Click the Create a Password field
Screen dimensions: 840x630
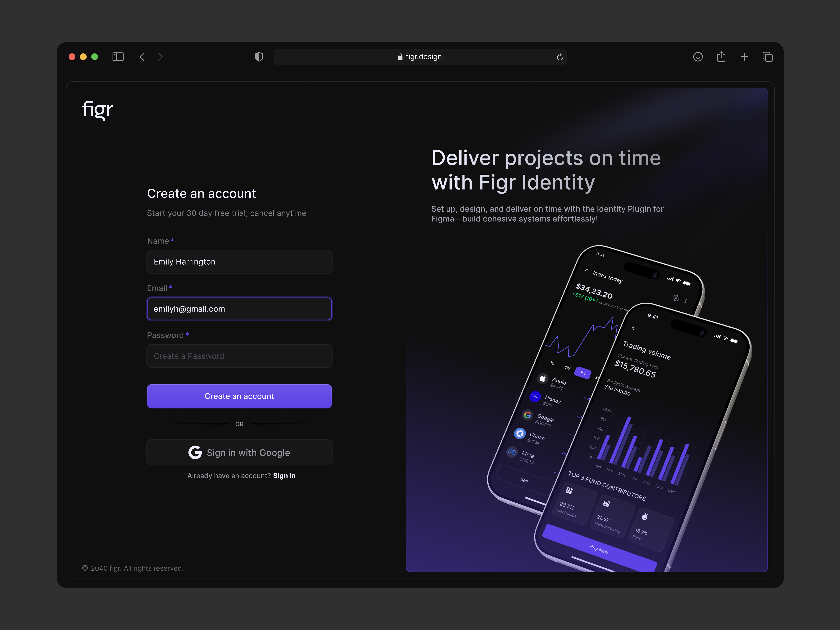[239, 356]
